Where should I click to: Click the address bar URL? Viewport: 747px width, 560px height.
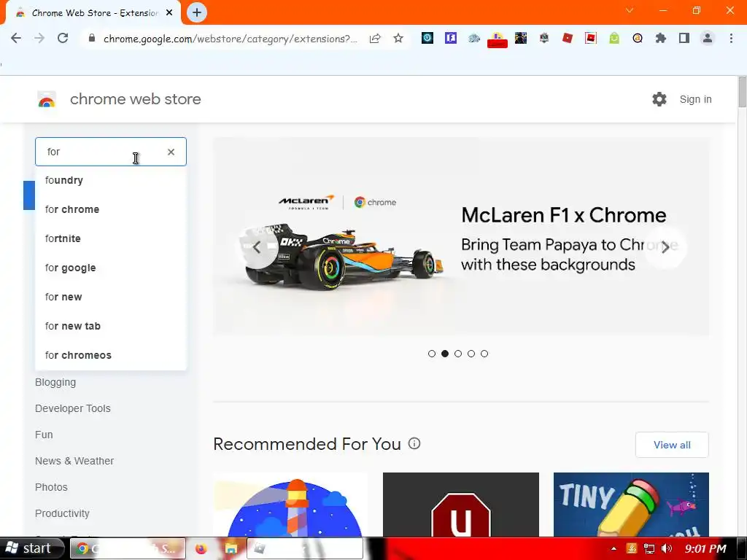point(230,39)
